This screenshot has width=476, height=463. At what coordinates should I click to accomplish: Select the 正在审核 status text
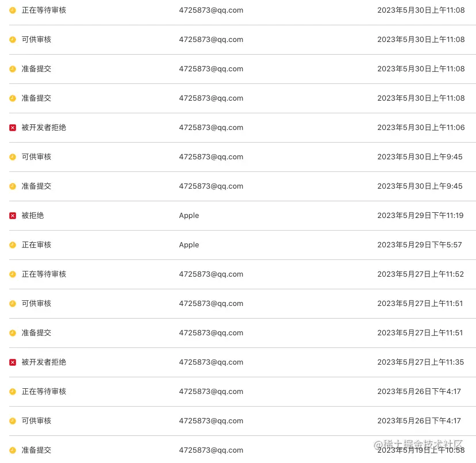[36, 245]
